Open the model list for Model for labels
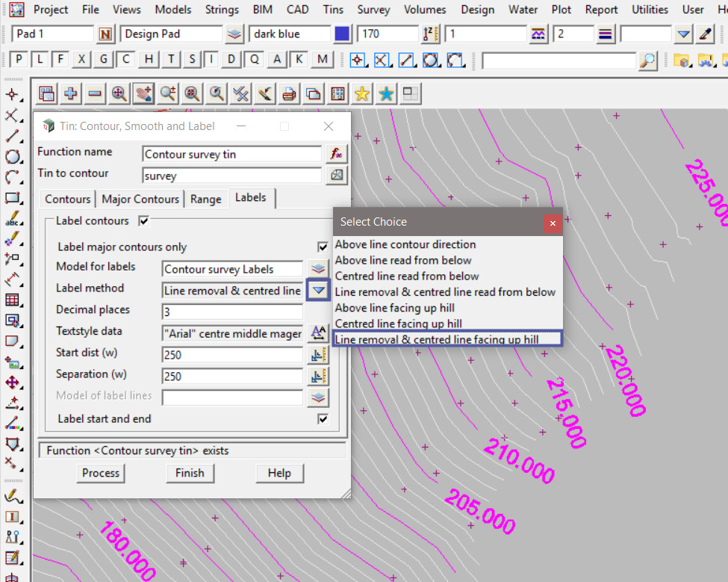This screenshot has width=728, height=582. (318, 269)
